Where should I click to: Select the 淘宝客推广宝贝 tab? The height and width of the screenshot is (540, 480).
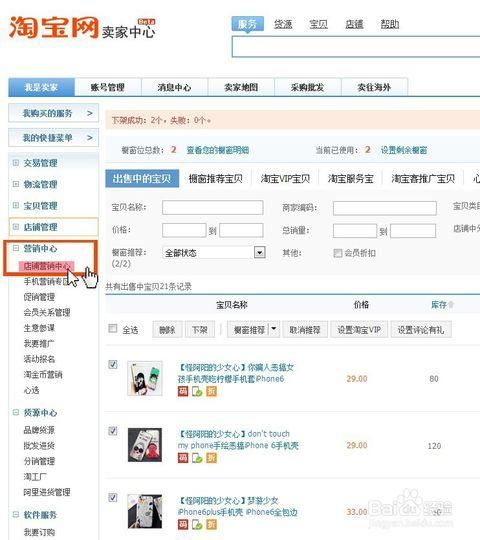click(423, 178)
